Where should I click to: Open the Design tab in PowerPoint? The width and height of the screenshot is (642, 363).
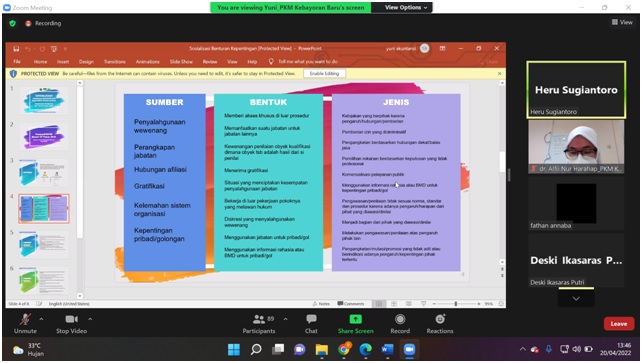[x=86, y=62]
